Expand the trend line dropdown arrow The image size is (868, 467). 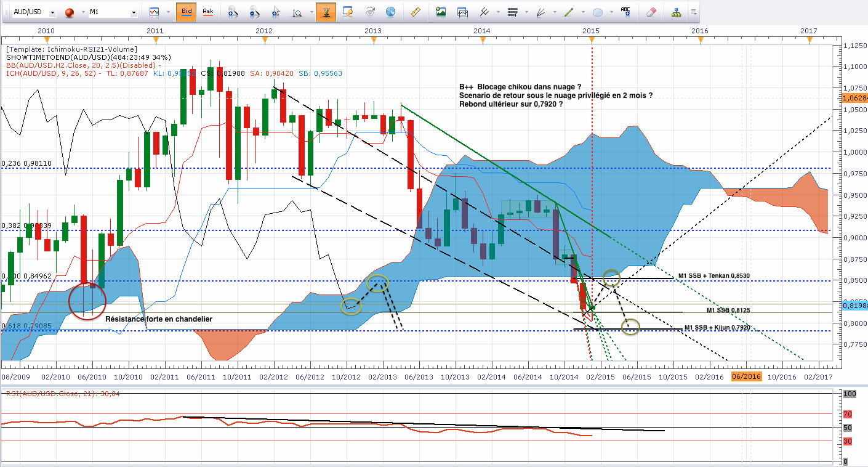point(582,12)
